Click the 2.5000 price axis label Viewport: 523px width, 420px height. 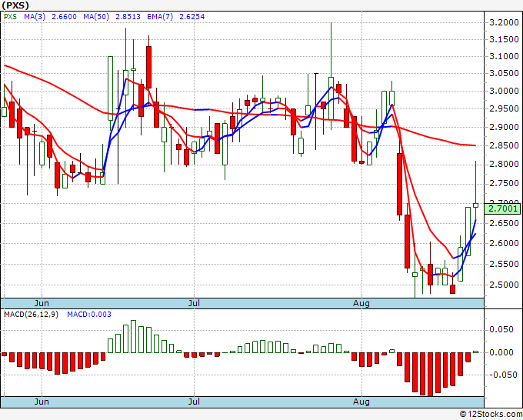click(504, 285)
